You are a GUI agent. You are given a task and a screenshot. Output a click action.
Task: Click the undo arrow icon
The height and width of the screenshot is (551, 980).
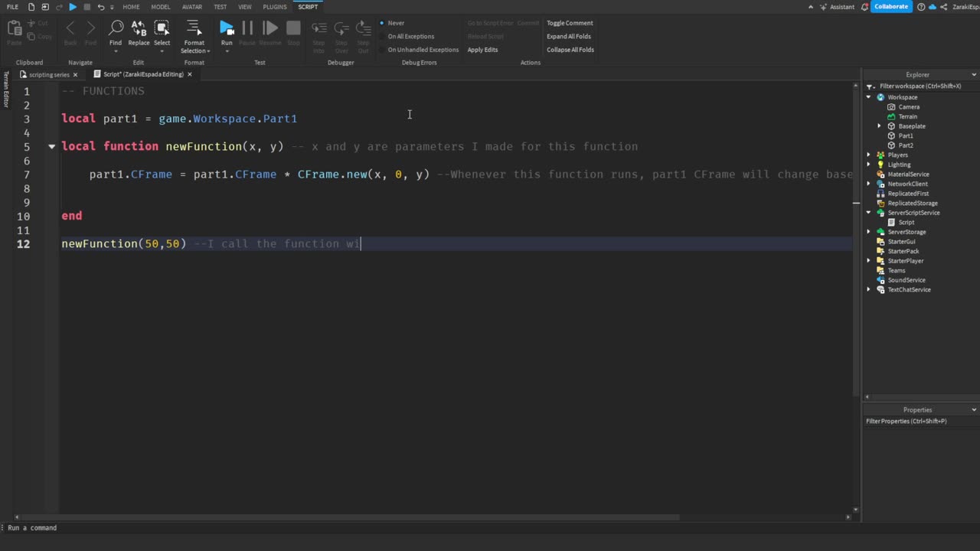(100, 7)
